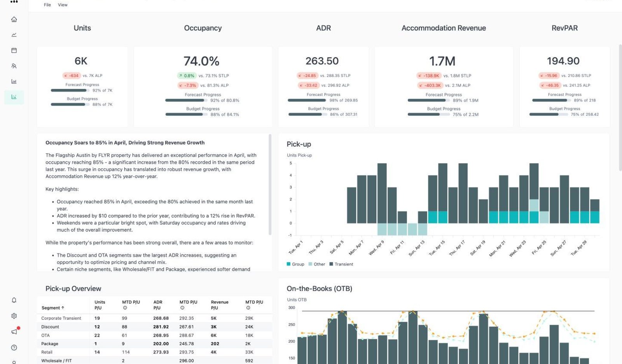Screen dimensions: 622x364
Task: Select the Corporate Transient segment row
Action: [154, 318]
